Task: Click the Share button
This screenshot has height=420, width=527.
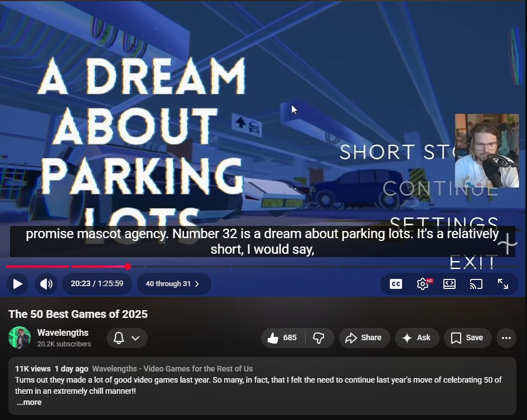Action: click(364, 337)
